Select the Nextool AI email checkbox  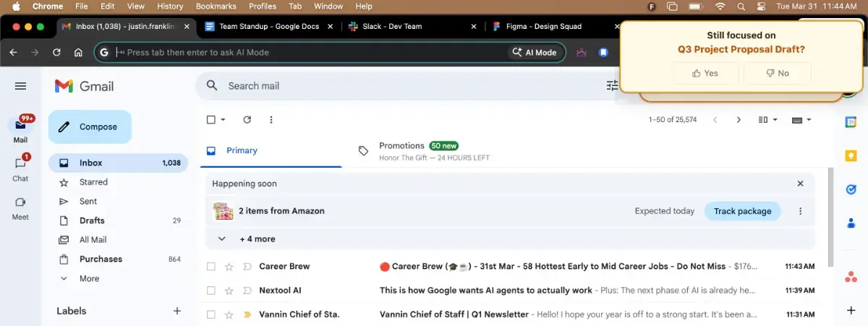click(x=211, y=291)
